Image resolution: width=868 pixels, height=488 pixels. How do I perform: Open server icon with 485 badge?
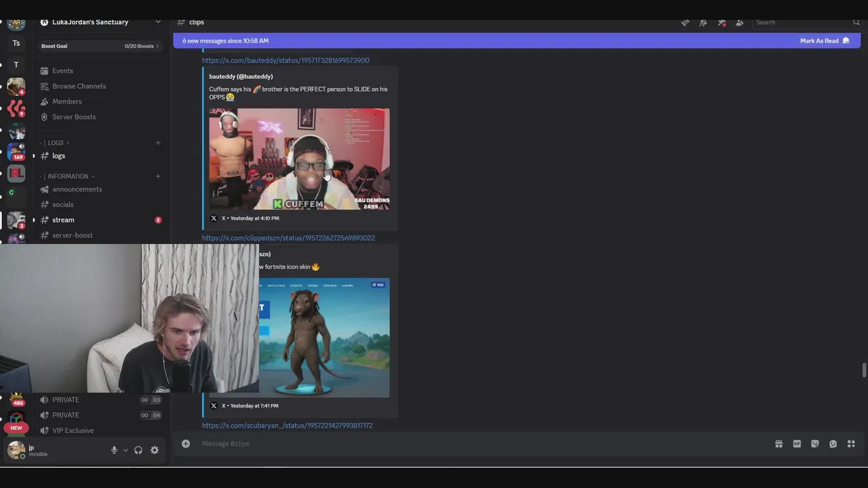16,400
